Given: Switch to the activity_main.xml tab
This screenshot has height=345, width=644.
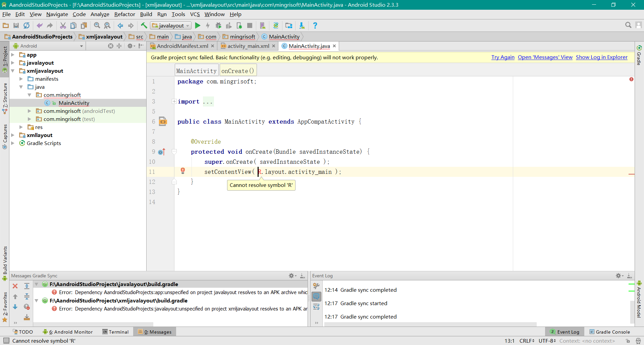Looking at the screenshot, I should point(248,46).
